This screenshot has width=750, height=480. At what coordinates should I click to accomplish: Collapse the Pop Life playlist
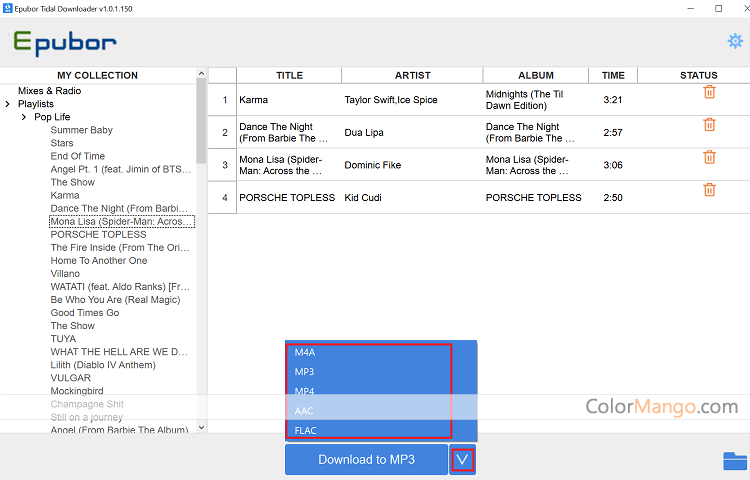pos(24,117)
